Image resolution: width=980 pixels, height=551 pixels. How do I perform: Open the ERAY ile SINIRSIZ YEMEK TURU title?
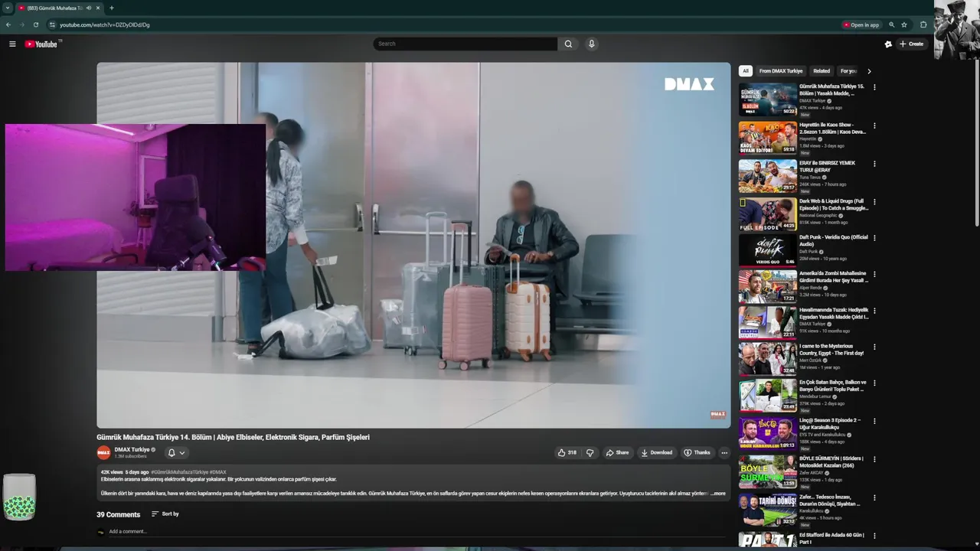point(827,166)
